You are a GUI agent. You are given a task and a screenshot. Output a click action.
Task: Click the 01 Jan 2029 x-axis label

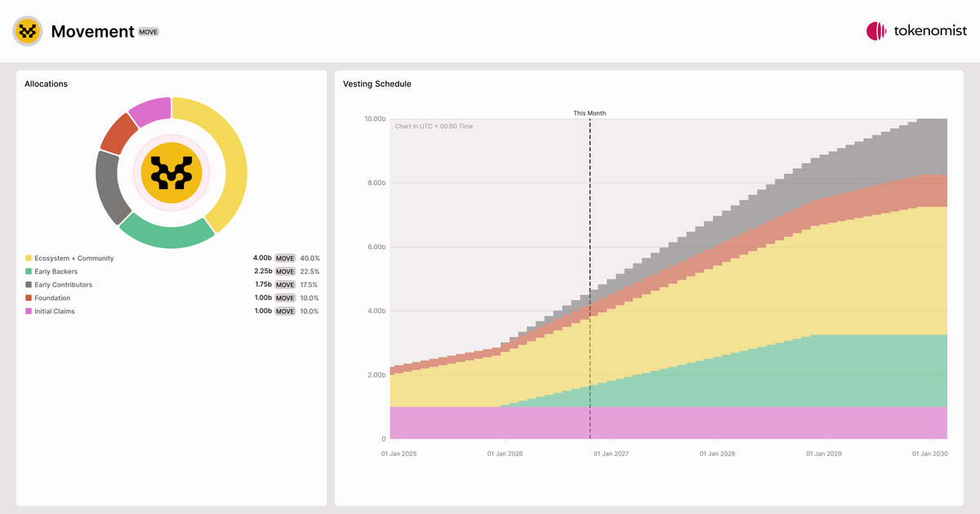click(x=823, y=454)
